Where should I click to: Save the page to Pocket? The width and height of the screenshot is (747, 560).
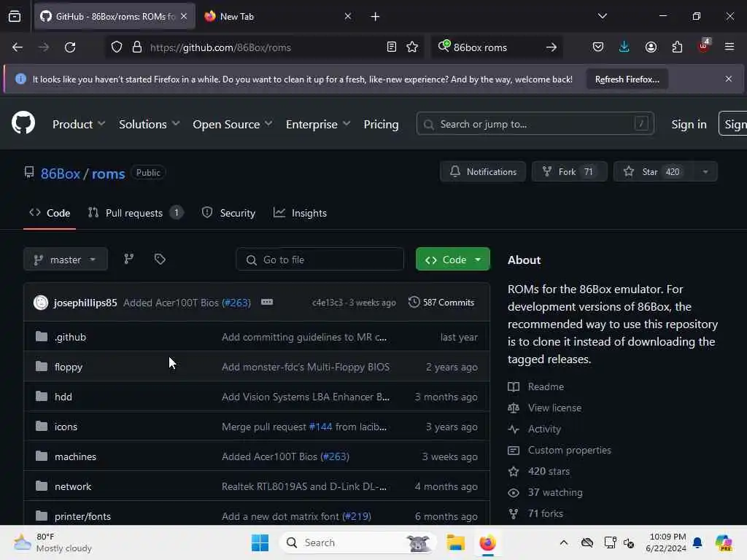pyautogui.click(x=598, y=47)
